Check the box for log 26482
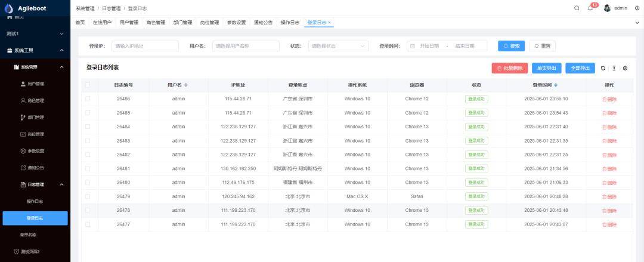The width and height of the screenshot is (644, 262). point(88,155)
